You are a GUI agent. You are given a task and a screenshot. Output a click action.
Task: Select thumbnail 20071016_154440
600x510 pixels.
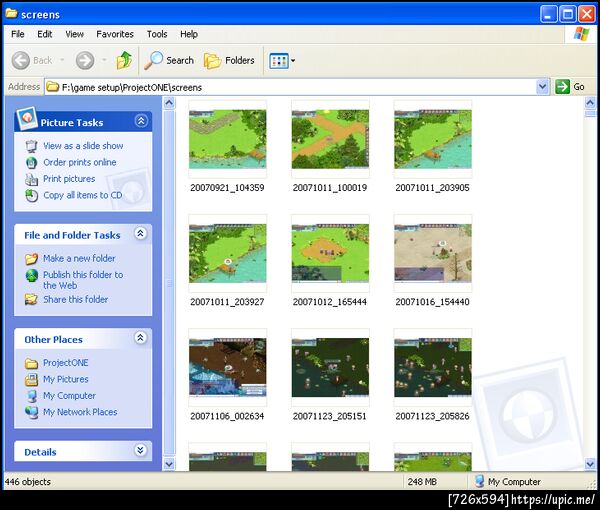pos(433,253)
